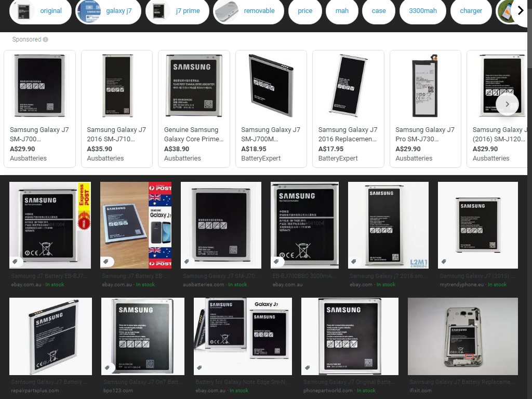Click 'Samsung Galaxy J7 2016 SM-J710...' product title
This screenshot has width=532, height=399.
tap(116, 135)
